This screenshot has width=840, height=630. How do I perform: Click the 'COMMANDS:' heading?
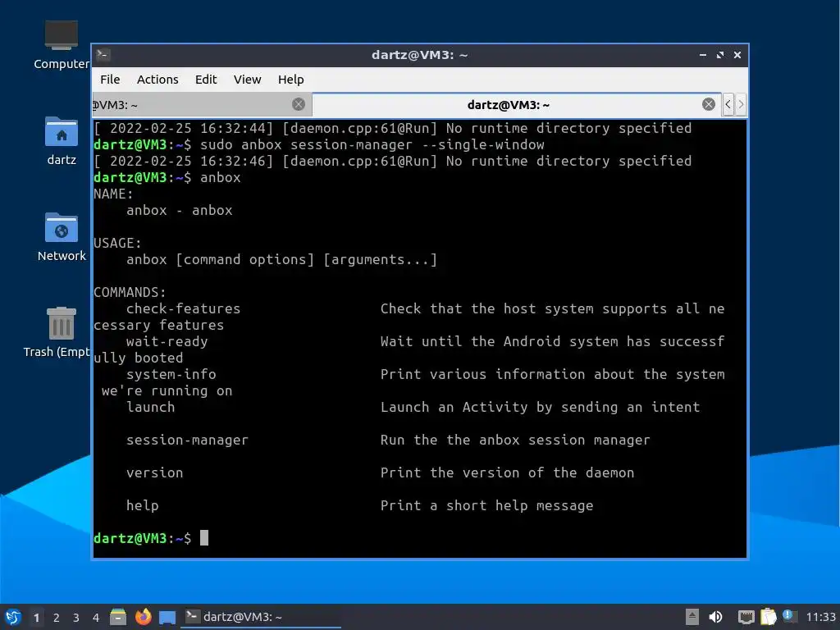point(130,293)
